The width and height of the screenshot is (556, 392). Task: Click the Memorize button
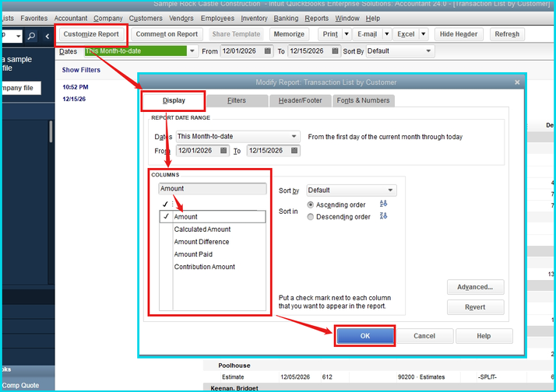289,34
